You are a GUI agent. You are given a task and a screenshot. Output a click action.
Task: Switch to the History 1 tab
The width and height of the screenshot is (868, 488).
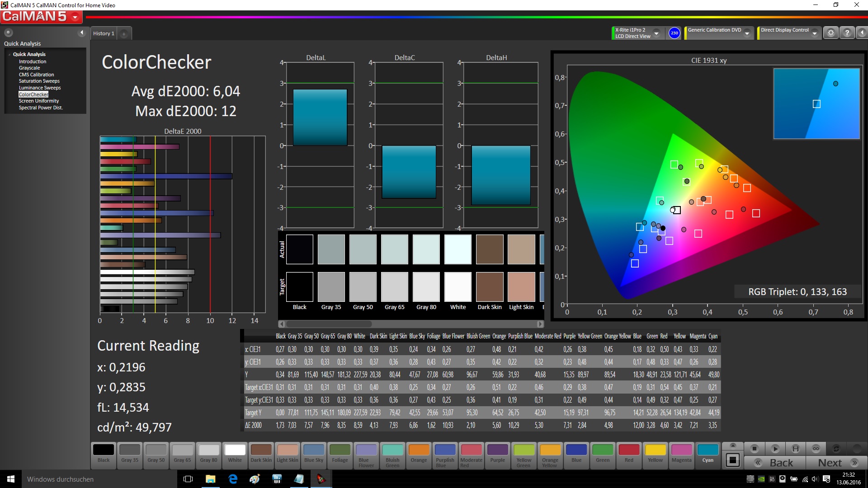pos(104,33)
